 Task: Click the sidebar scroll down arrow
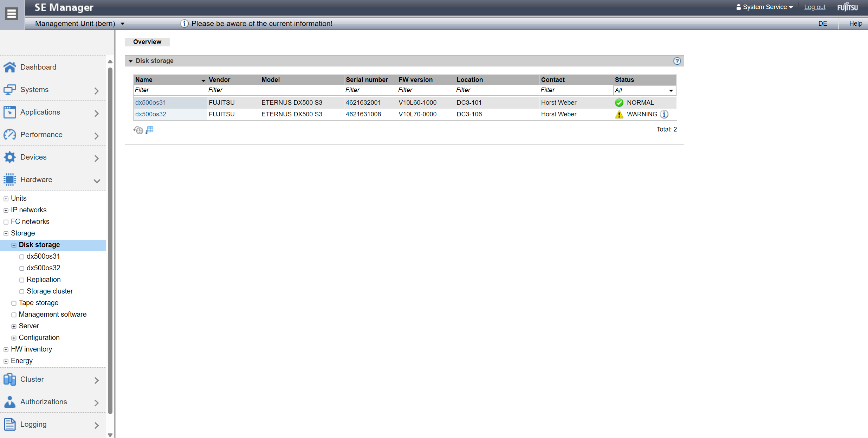point(110,435)
